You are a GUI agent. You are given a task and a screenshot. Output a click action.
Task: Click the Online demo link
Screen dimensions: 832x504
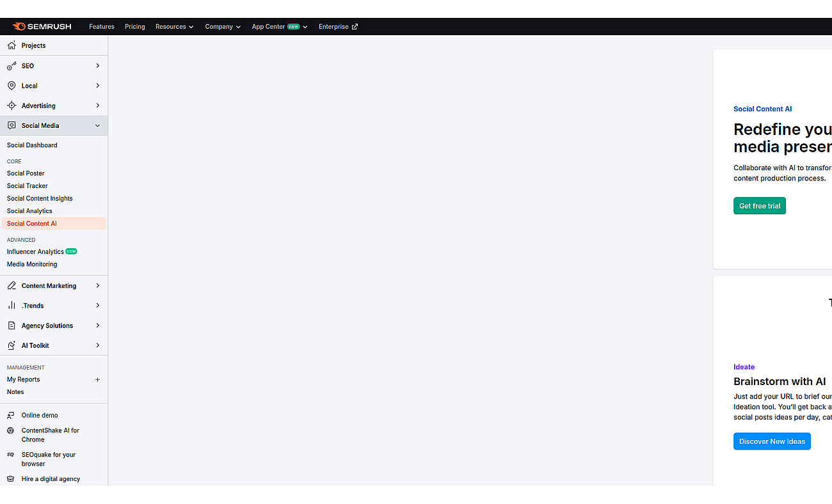(40, 415)
